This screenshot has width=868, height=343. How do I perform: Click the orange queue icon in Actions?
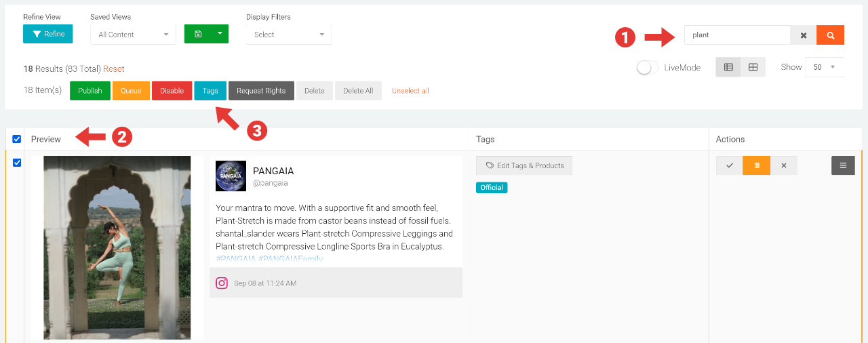pyautogui.click(x=756, y=165)
